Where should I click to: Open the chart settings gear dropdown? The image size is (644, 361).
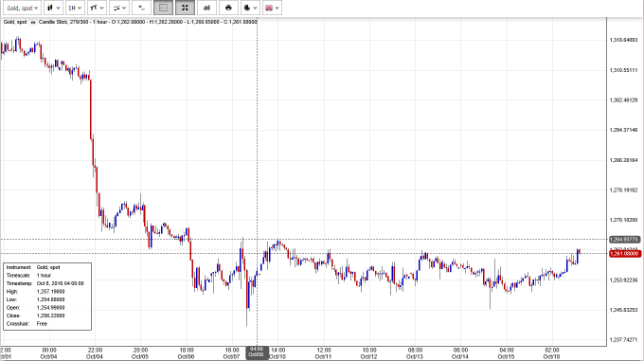coord(250,8)
